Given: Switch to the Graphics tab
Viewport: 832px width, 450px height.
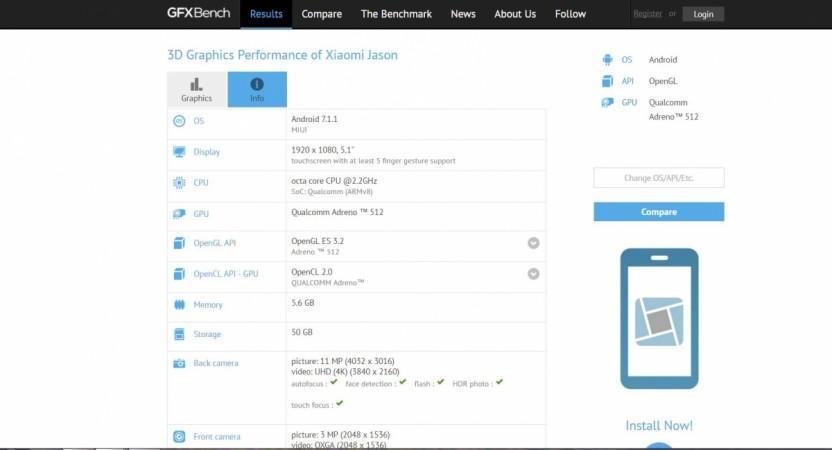Looking at the screenshot, I should 197,90.
